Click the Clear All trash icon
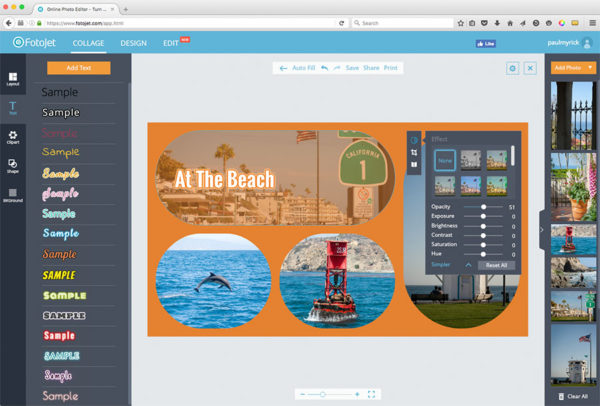This screenshot has width=600, height=406. 561,396
